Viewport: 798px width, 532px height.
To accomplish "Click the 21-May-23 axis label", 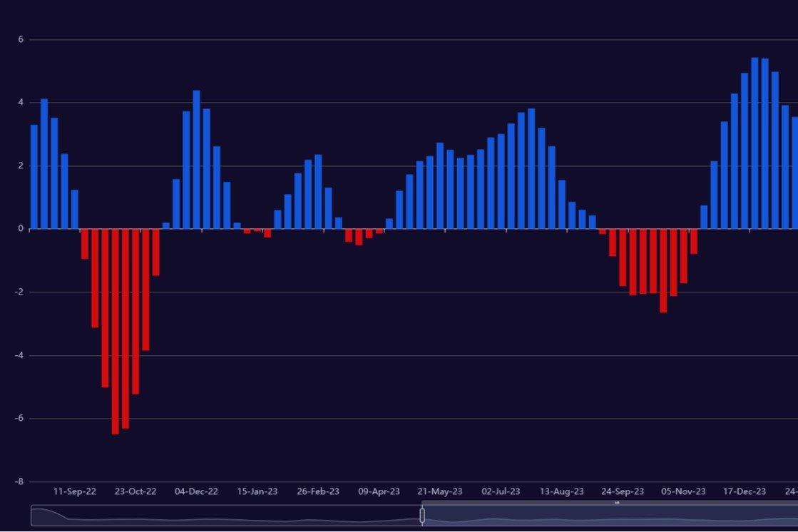I will coord(440,492).
